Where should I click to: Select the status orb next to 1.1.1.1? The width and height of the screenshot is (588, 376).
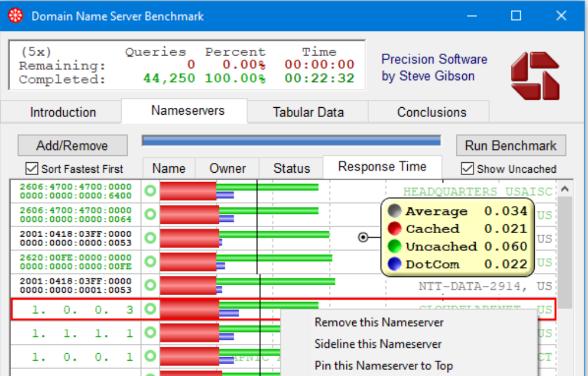point(150,333)
